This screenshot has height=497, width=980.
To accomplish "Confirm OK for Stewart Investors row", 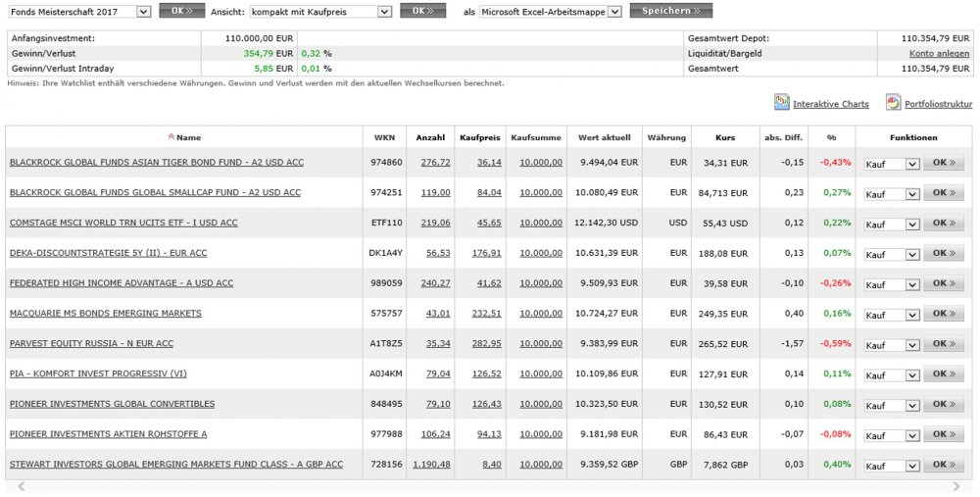I will coord(944,465).
